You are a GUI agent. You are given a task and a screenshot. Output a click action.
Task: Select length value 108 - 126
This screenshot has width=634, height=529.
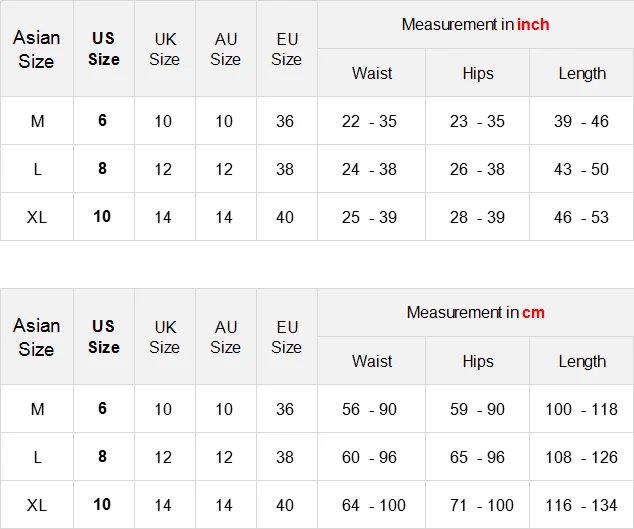click(581, 457)
